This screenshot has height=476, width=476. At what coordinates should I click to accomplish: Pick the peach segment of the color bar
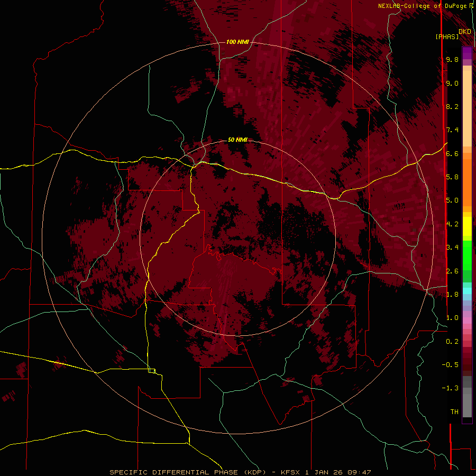click(467, 108)
